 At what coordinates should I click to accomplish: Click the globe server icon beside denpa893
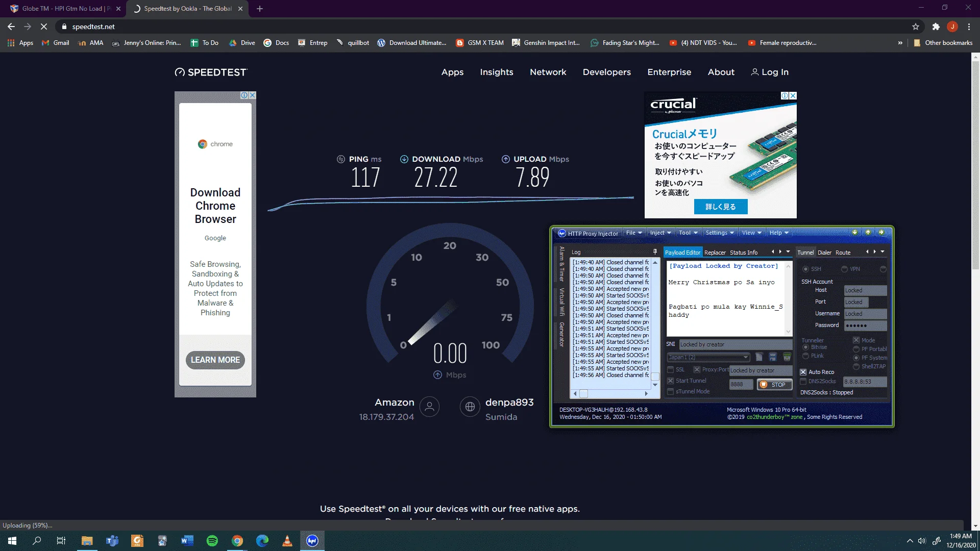tap(470, 407)
